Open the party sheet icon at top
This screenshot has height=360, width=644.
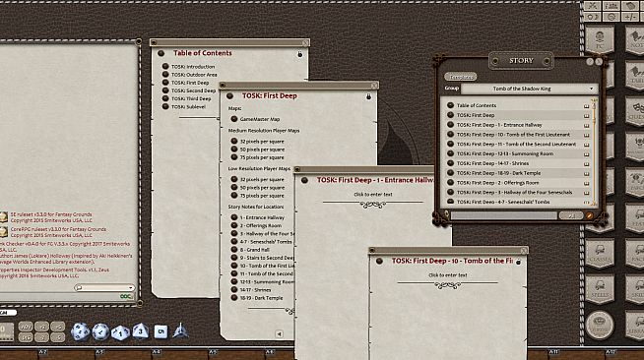pyautogui.click(x=612, y=6)
